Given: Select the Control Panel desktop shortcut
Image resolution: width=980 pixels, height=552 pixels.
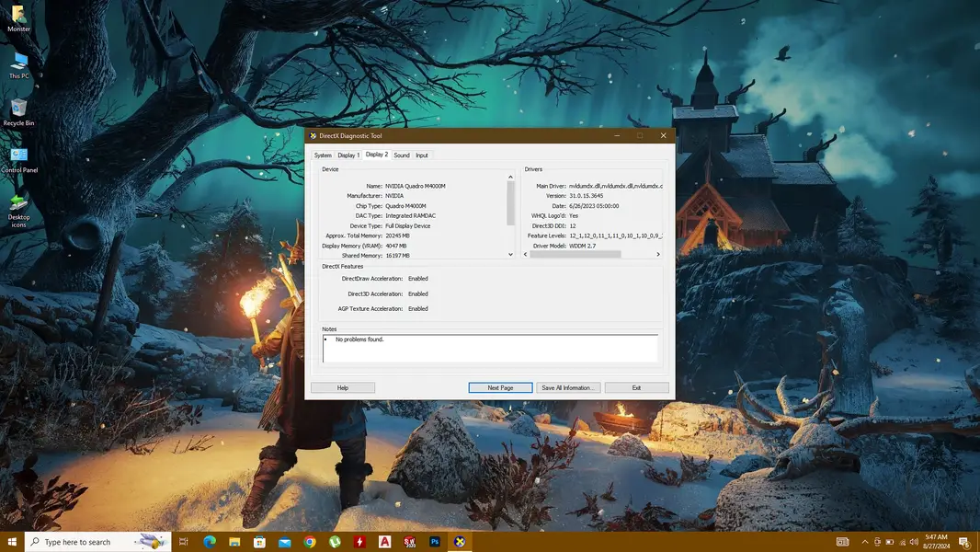Looking at the screenshot, I should tap(18, 160).
